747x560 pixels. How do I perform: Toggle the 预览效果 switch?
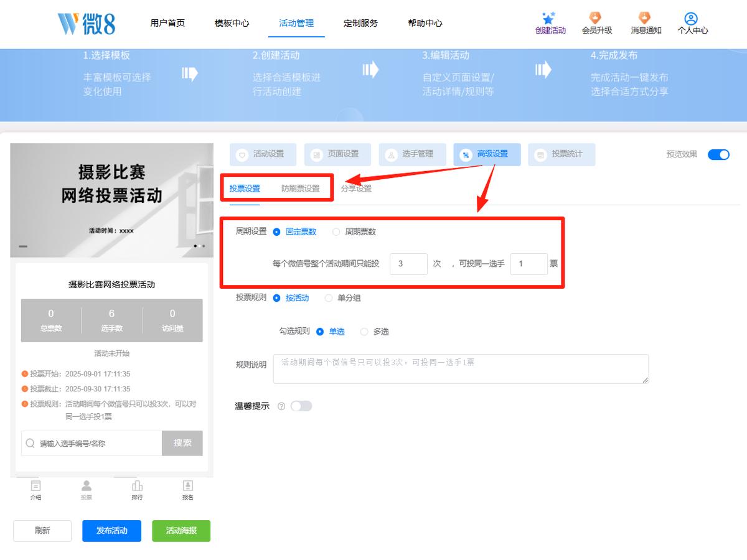click(718, 154)
